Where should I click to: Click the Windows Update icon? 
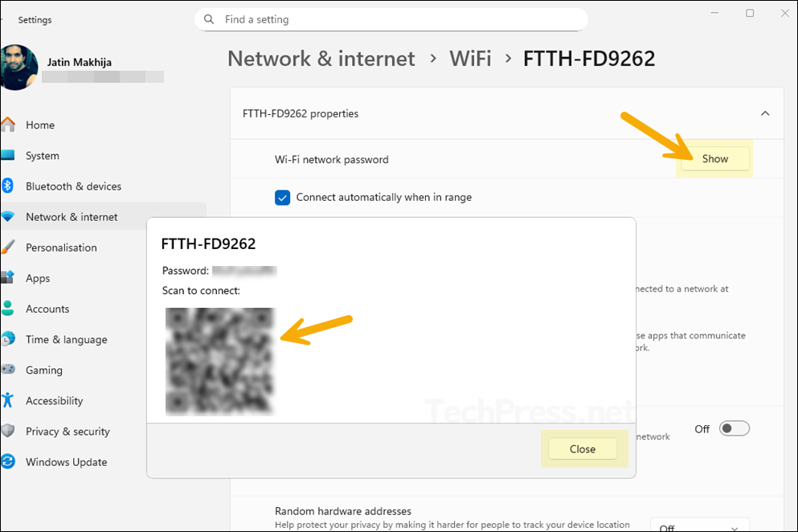point(8,462)
